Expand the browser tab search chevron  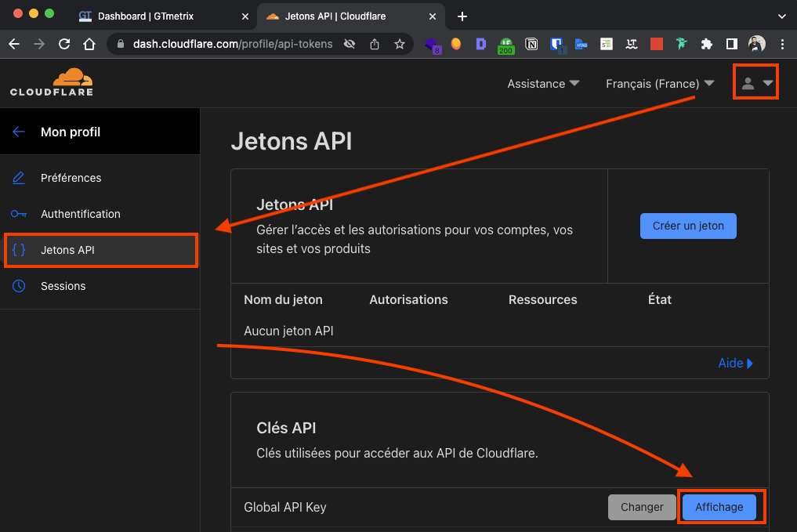click(782, 16)
